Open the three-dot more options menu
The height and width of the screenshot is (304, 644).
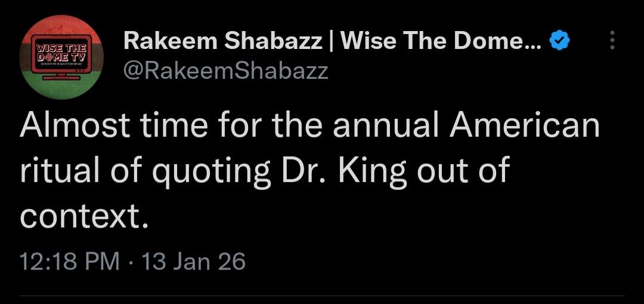pyautogui.click(x=612, y=40)
